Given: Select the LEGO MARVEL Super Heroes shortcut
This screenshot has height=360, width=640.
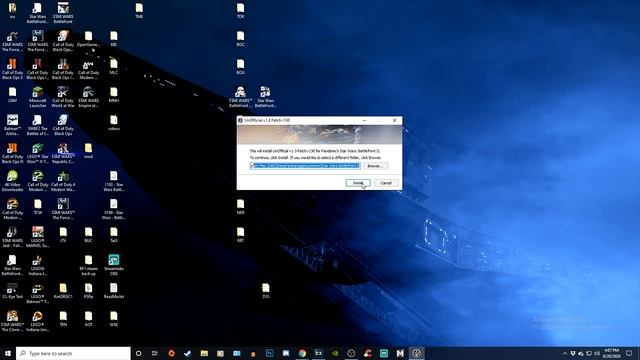Looking at the screenshot, I should (38, 237).
